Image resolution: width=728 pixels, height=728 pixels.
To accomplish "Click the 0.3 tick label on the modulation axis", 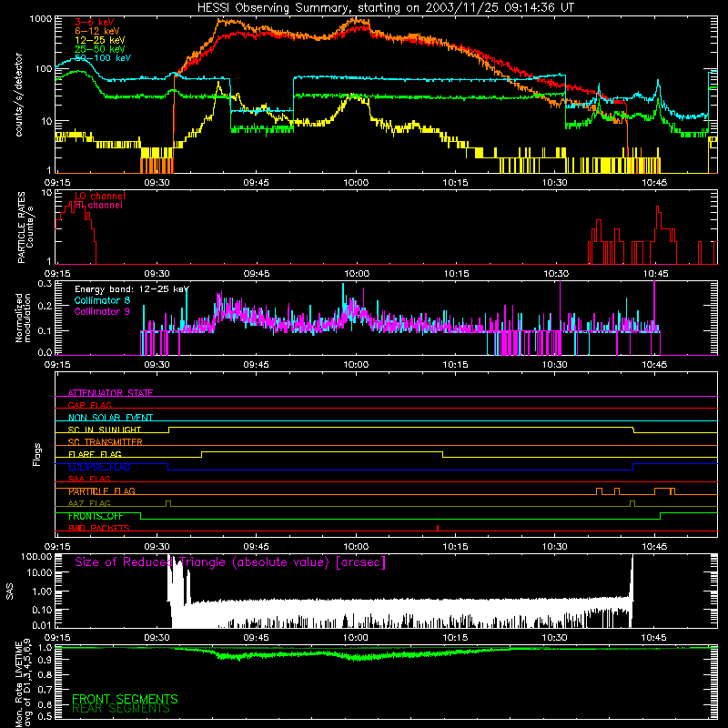I will click(x=45, y=283).
